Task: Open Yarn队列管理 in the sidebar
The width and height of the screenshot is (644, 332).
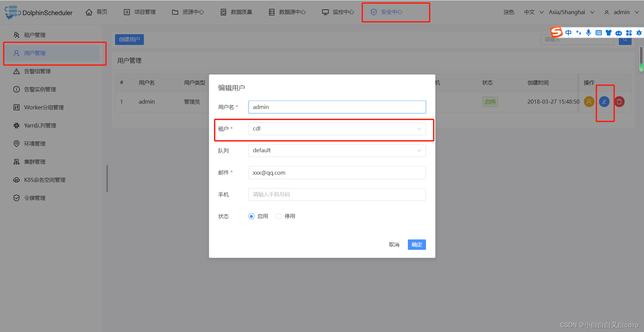Action: click(x=51, y=125)
